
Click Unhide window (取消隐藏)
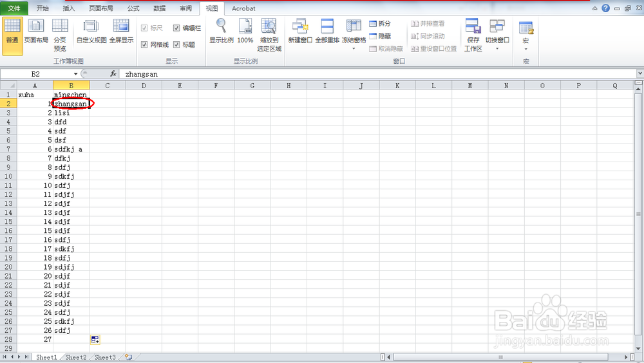point(386,48)
